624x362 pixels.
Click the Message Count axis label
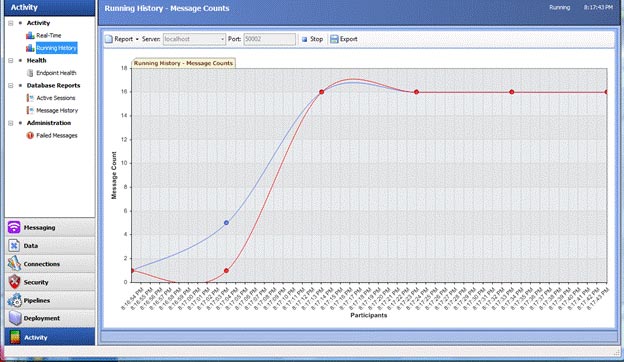click(114, 175)
